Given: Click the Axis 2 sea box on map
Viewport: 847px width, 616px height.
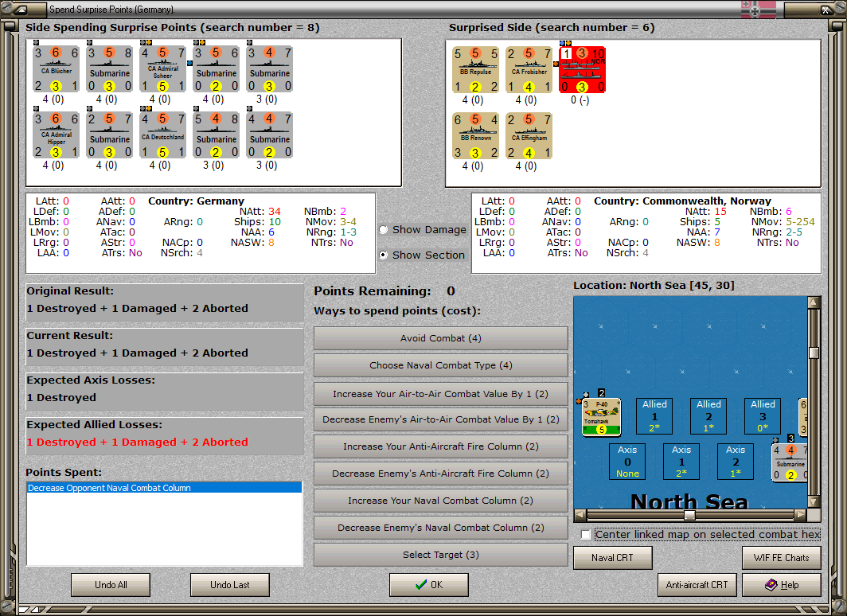Looking at the screenshot, I should (x=736, y=462).
